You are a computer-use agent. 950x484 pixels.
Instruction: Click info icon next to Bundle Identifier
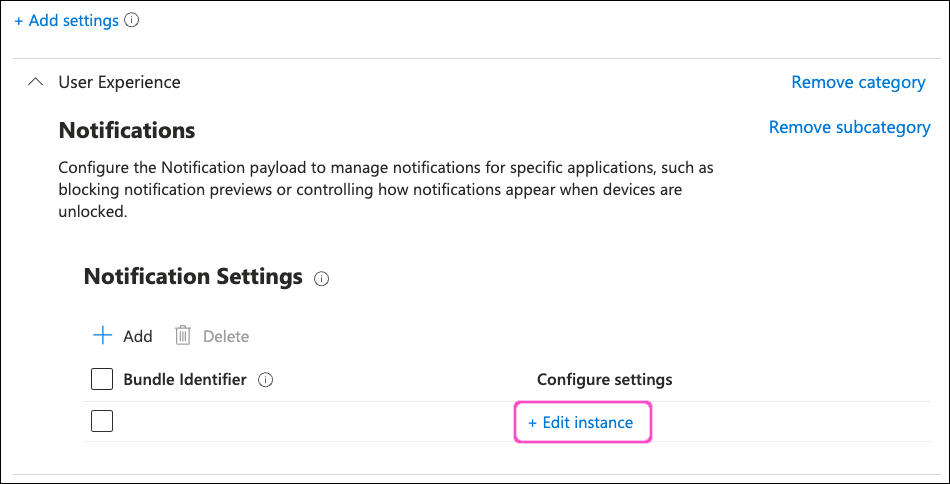coord(265,380)
